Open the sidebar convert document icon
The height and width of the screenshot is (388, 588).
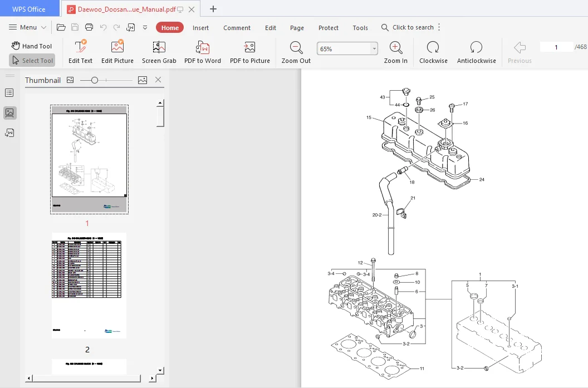(x=10, y=132)
